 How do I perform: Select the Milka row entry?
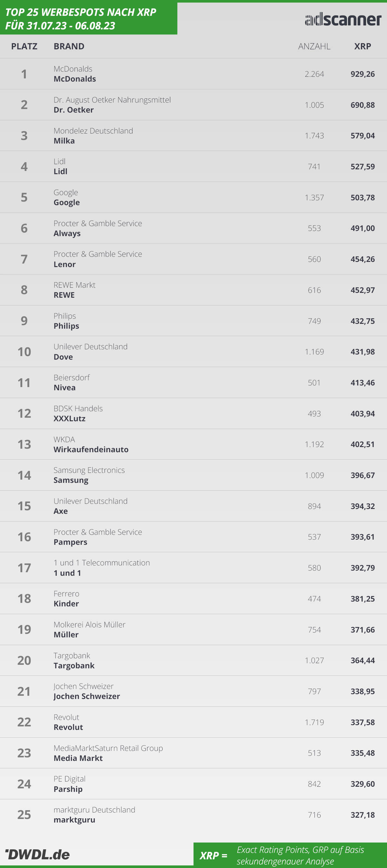tap(193, 135)
